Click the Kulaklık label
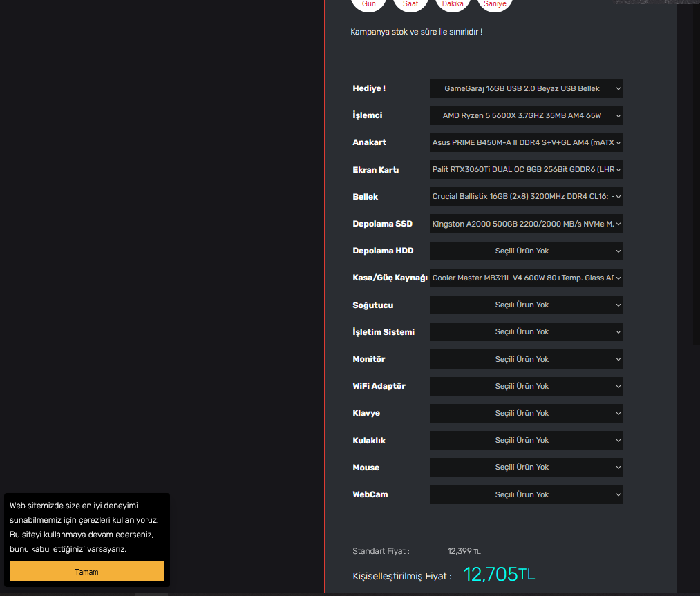This screenshot has height=596, width=700. pos(369,441)
